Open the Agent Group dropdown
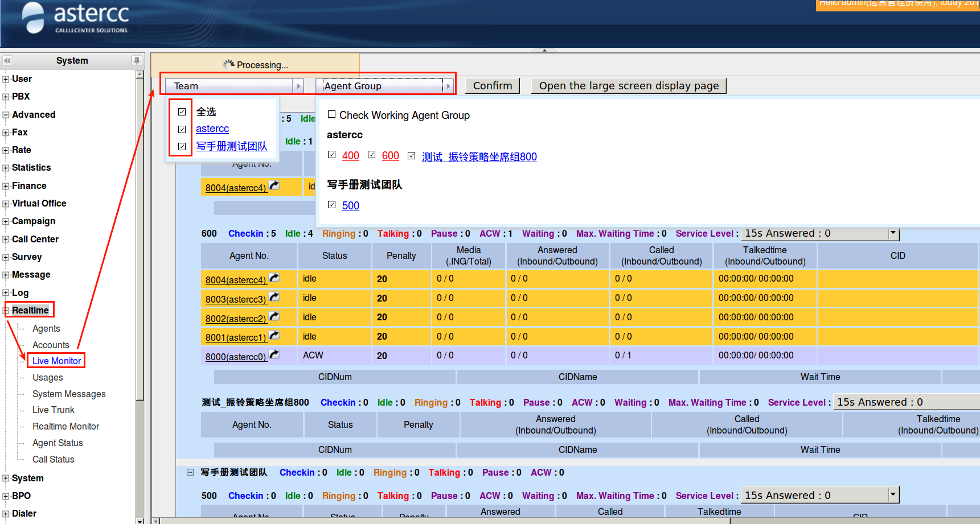Screen dimensions: 980x524 (448, 86)
